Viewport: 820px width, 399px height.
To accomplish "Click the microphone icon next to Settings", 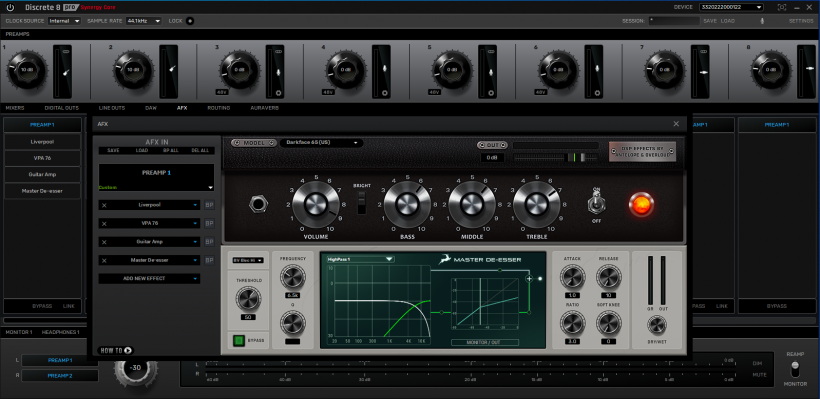I will click(x=762, y=21).
